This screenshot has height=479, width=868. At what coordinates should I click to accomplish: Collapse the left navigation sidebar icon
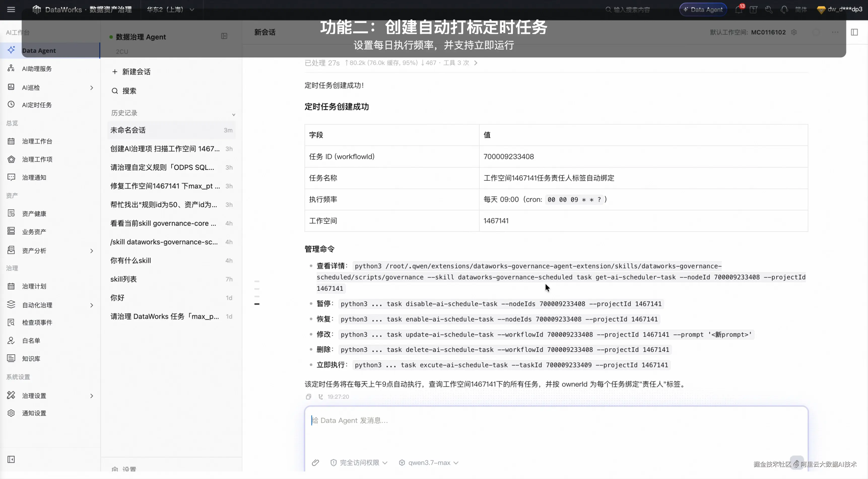pos(11,459)
